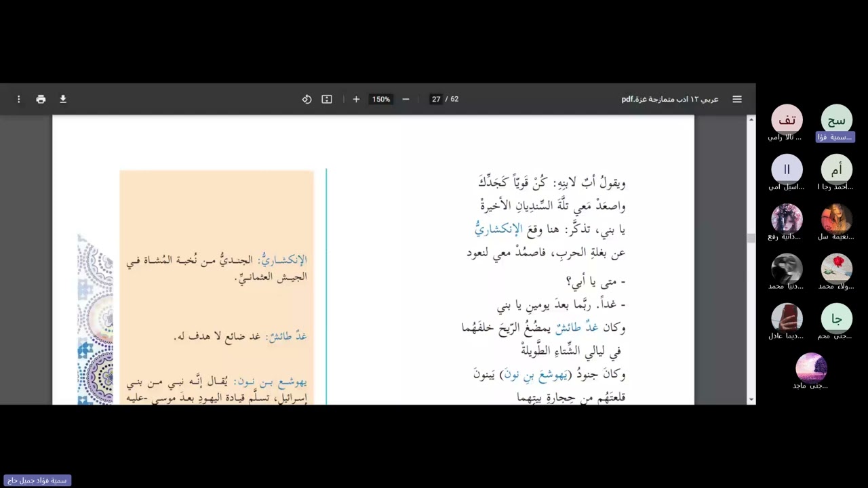This screenshot has width=868, height=488.
Task: Click the presenter label سمية فؤاد جميل حاج
Action: [37, 481]
